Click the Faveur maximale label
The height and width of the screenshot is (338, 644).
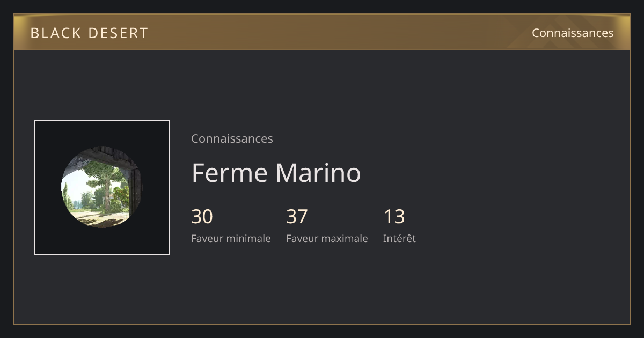(x=327, y=238)
